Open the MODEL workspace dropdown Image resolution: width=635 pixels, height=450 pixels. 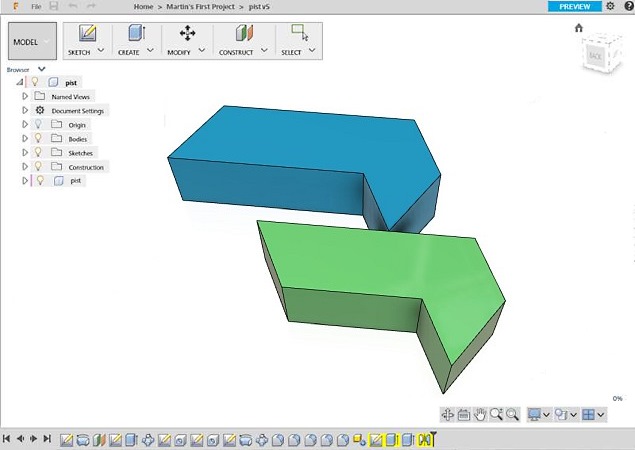coord(32,42)
